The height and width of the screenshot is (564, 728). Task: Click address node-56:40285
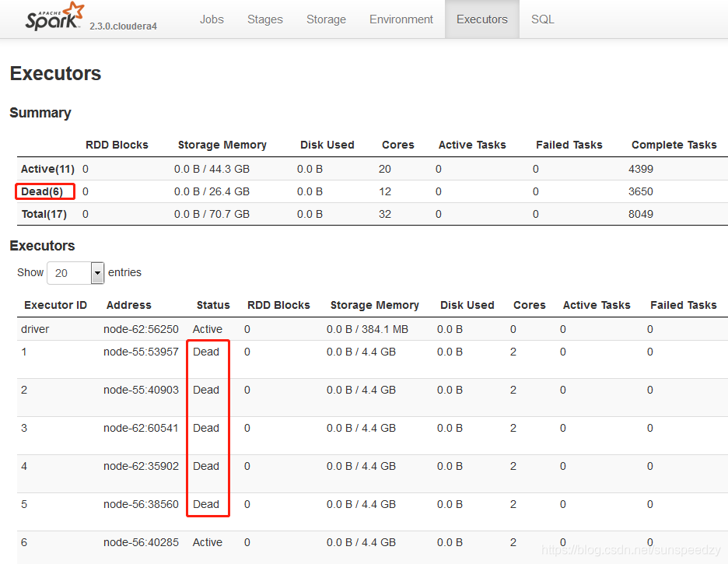[141, 542]
